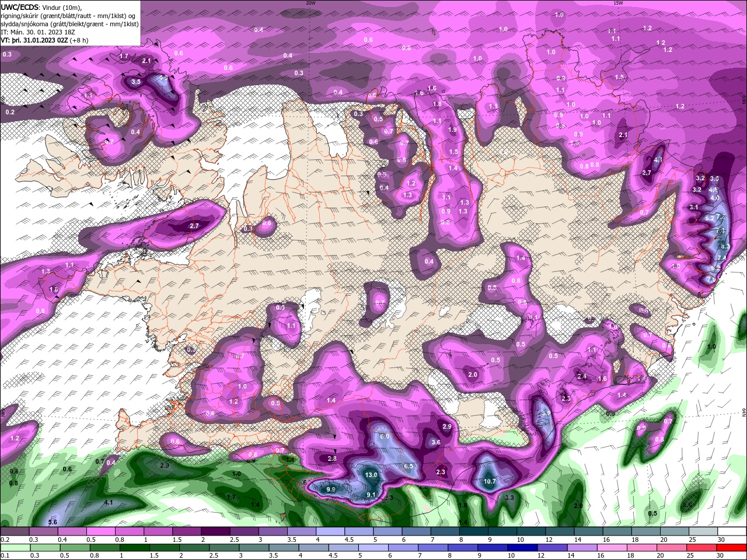
Task: Pick top-scale swatch between 0.2 and 0.3
Action: click(x=15, y=531)
